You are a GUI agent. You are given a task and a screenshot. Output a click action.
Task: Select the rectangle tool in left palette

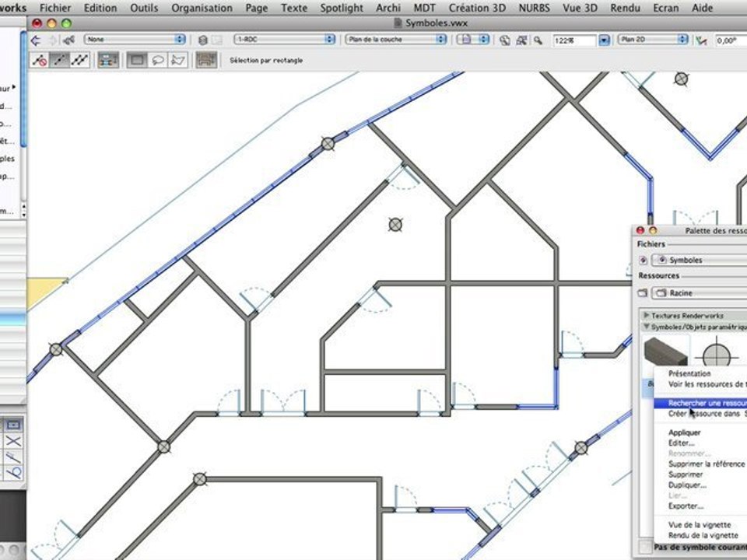pos(14,425)
